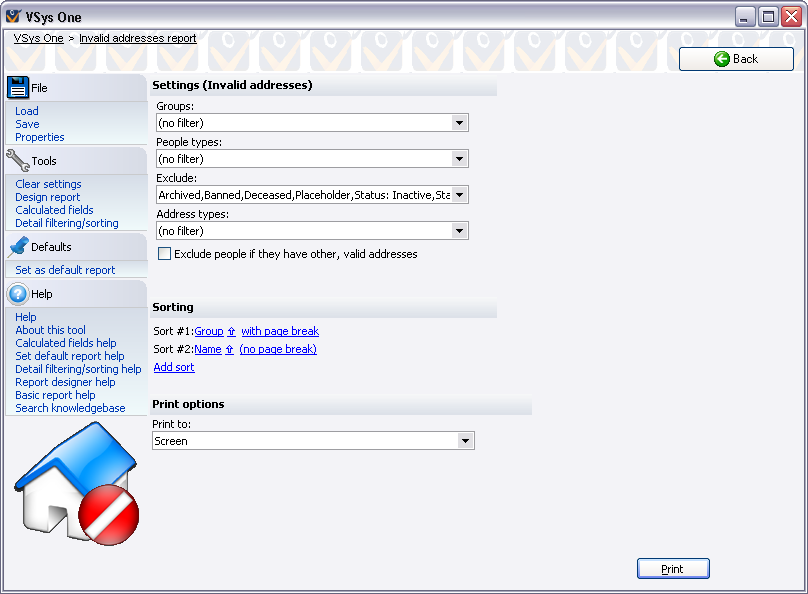Click the File floppy disk icon

tap(18, 88)
